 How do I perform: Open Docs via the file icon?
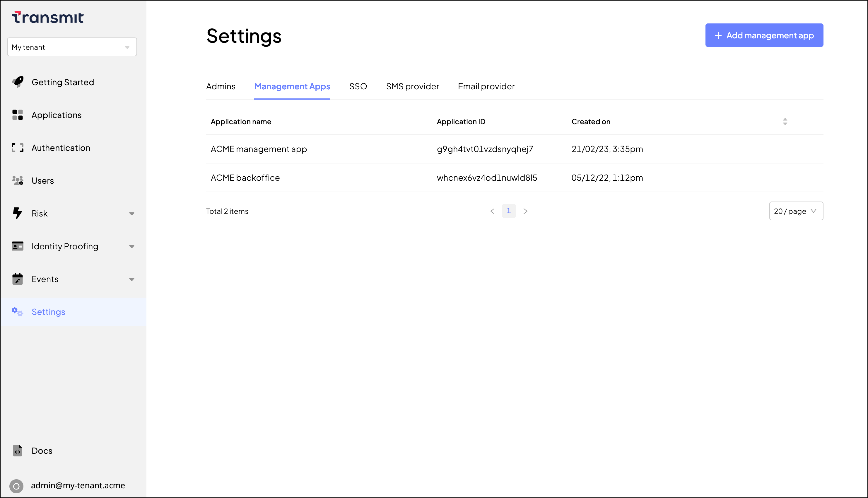point(18,451)
